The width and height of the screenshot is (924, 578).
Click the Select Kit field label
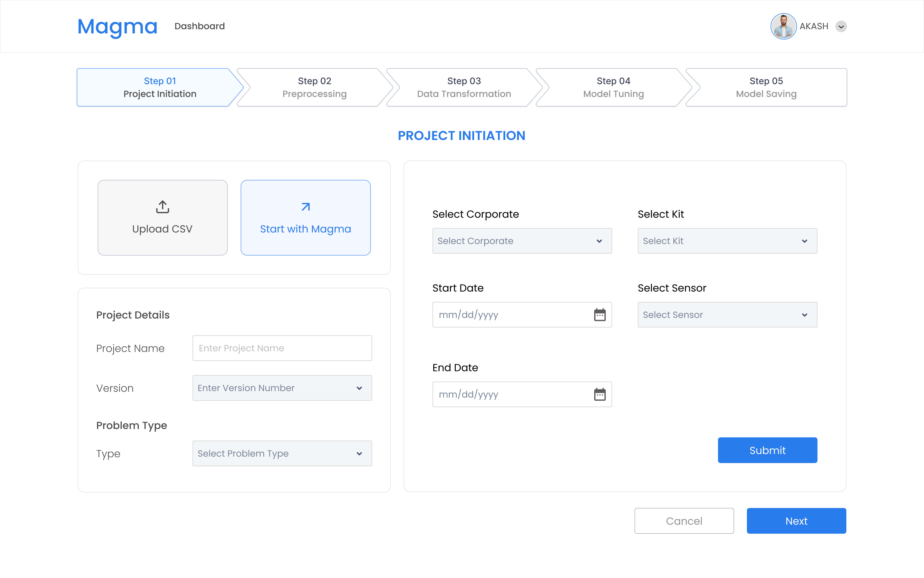tap(661, 214)
